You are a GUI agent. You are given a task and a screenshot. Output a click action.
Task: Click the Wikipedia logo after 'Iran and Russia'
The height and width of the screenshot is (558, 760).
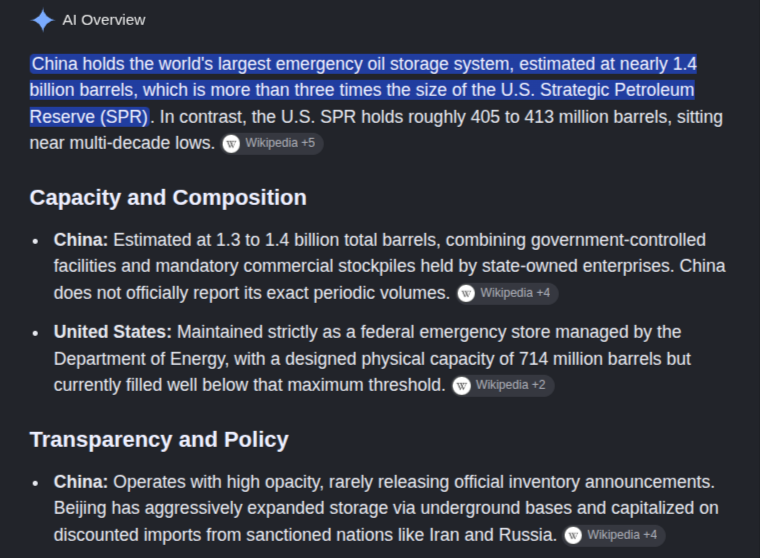tap(573, 535)
